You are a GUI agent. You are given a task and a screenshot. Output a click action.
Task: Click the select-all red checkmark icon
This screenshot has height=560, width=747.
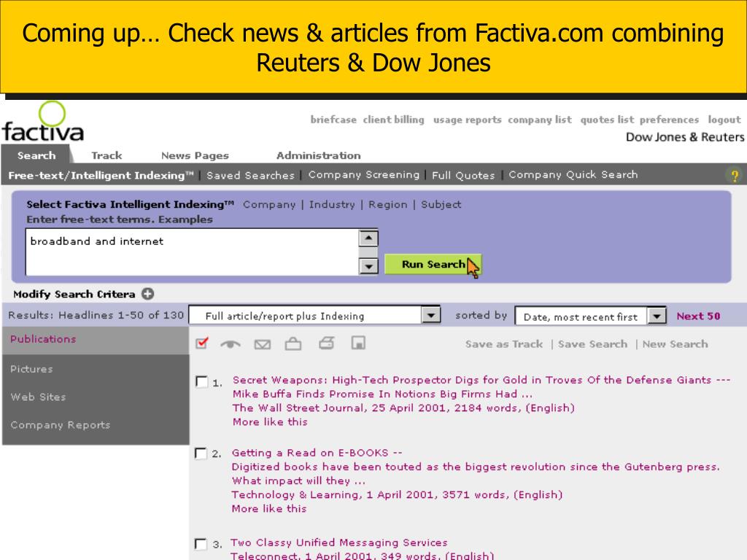pyautogui.click(x=202, y=343)
